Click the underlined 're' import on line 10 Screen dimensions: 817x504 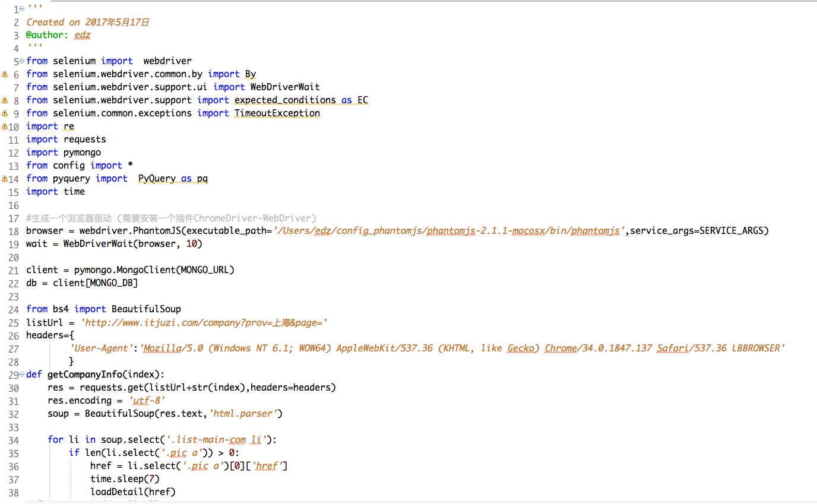pos(69,126)
